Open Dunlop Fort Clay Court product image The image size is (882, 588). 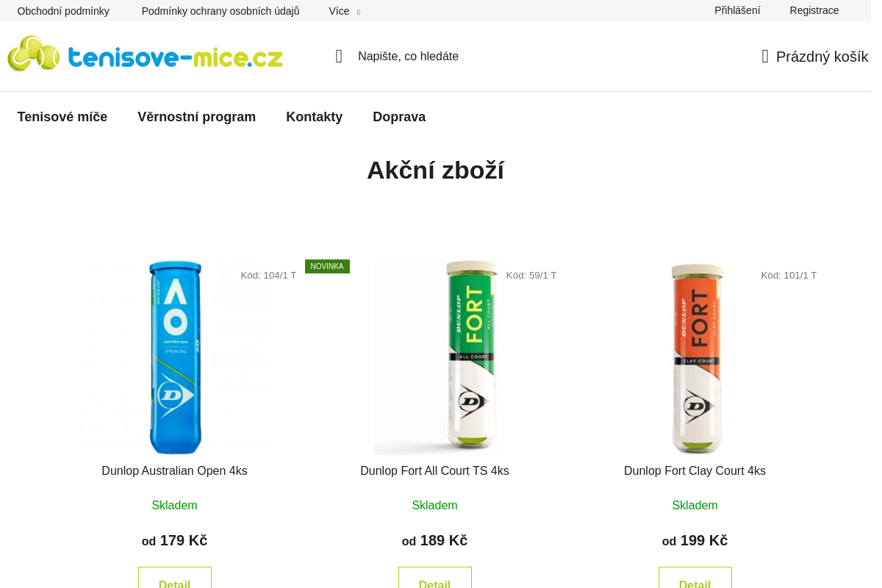pos(695,357)
